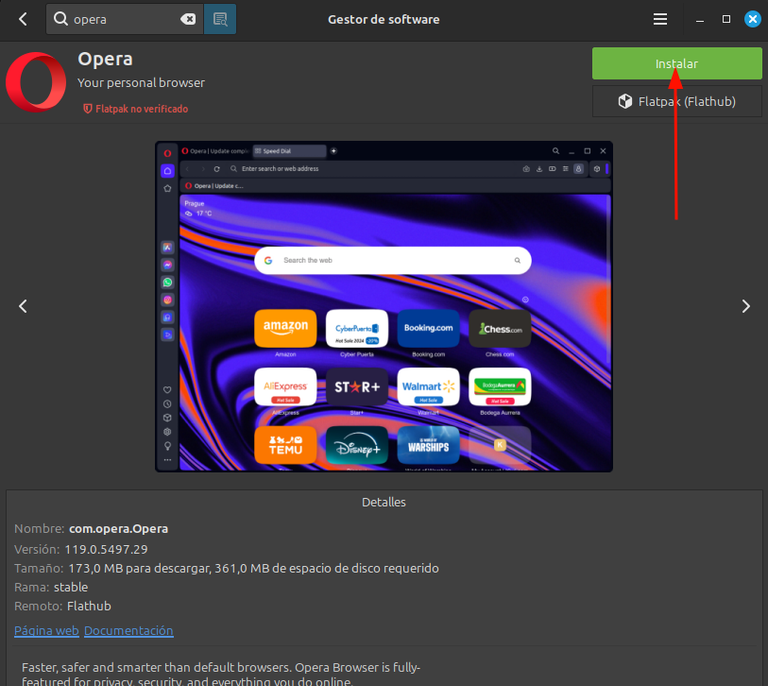768x686 pixels.
Task: Click the 'Faster, safer and smarter' description
Action: 221,674
